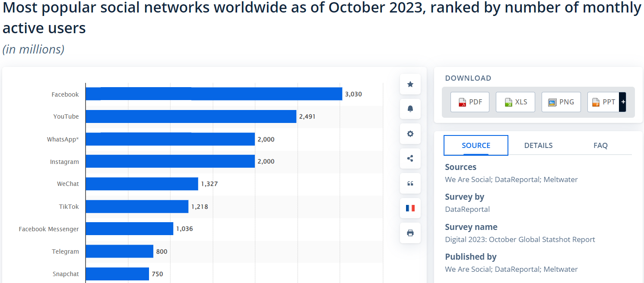Click the Instagram axis label

click(64, 162)
